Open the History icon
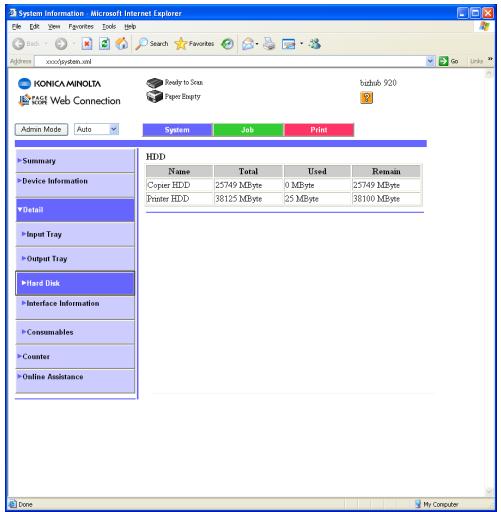The image size is (501, 512). click(x=227, y=44)
